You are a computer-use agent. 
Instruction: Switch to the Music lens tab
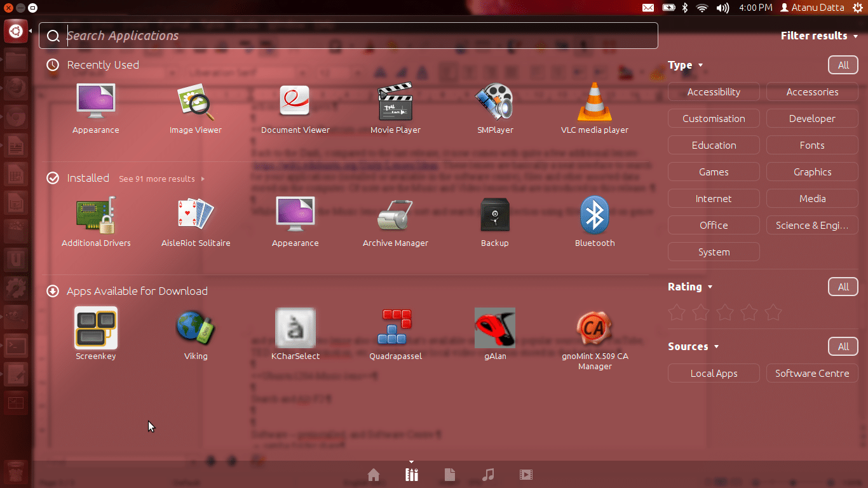(488, 475)
